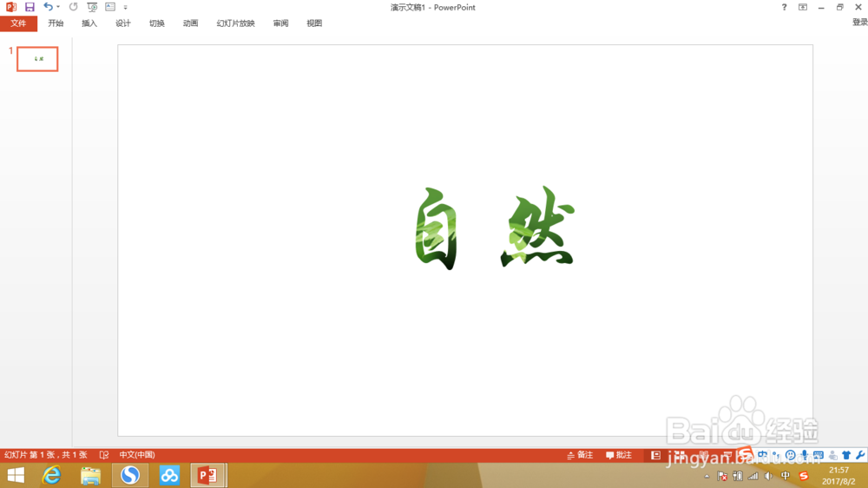Open the undo history dropdown arrow
The image size is (868, 488).
(x=58, y=7)
